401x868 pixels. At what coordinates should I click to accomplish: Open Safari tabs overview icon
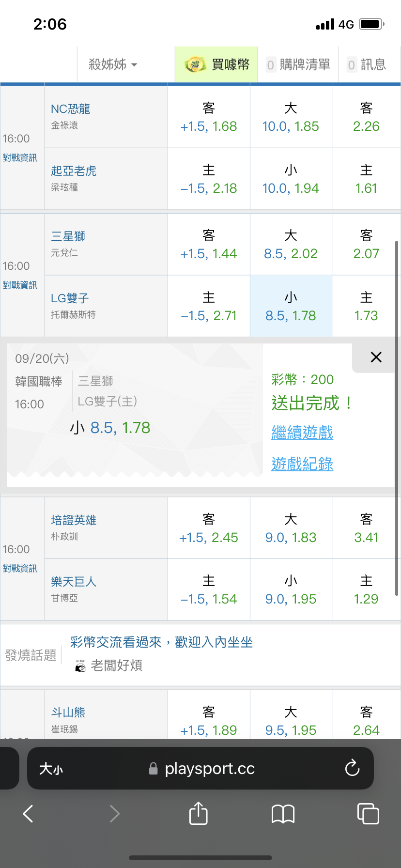(x=368, y=813)
